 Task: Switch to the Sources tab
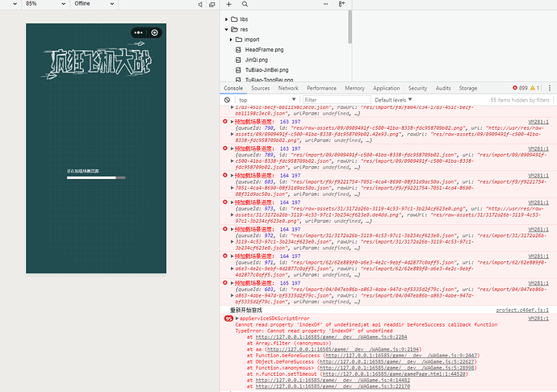click(x=261, y=88)
